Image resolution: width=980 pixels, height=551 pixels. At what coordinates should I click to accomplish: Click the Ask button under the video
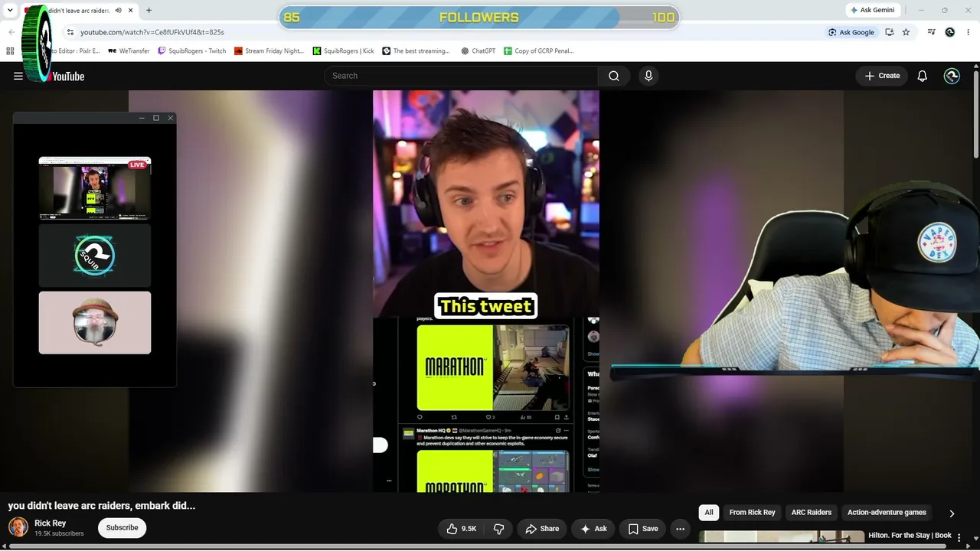[593, 529]
